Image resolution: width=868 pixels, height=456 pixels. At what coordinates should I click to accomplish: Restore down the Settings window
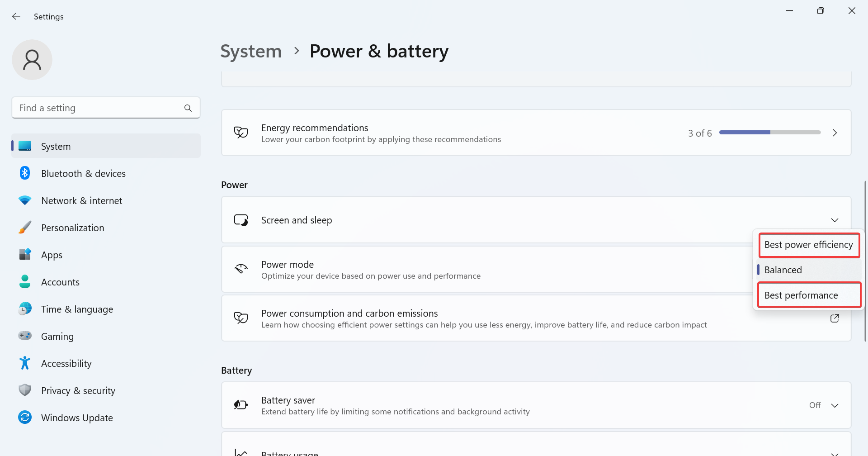821,11
